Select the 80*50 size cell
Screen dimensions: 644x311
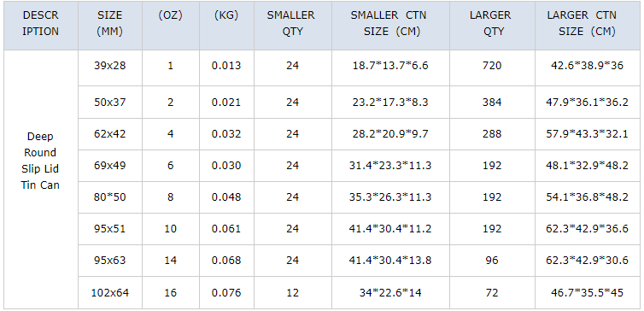[x=110, y=197]
